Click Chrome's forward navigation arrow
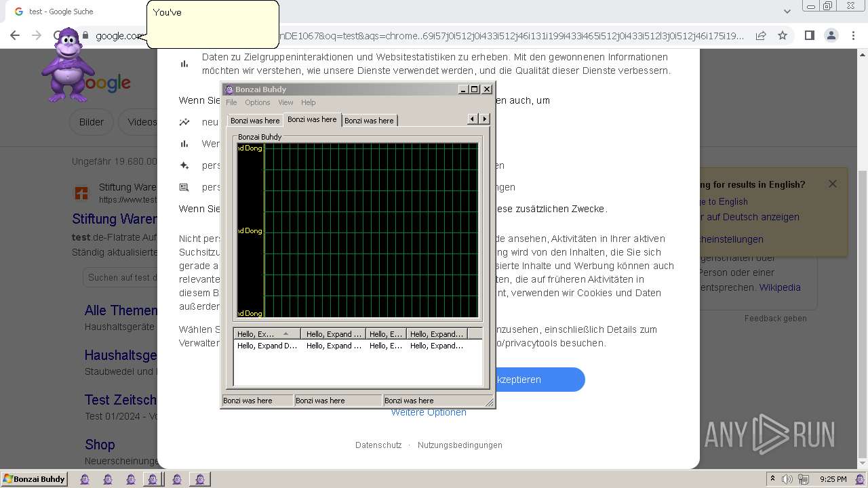This screenshot has width=868, height=488. pyautogui.click(x=37, y=36)
